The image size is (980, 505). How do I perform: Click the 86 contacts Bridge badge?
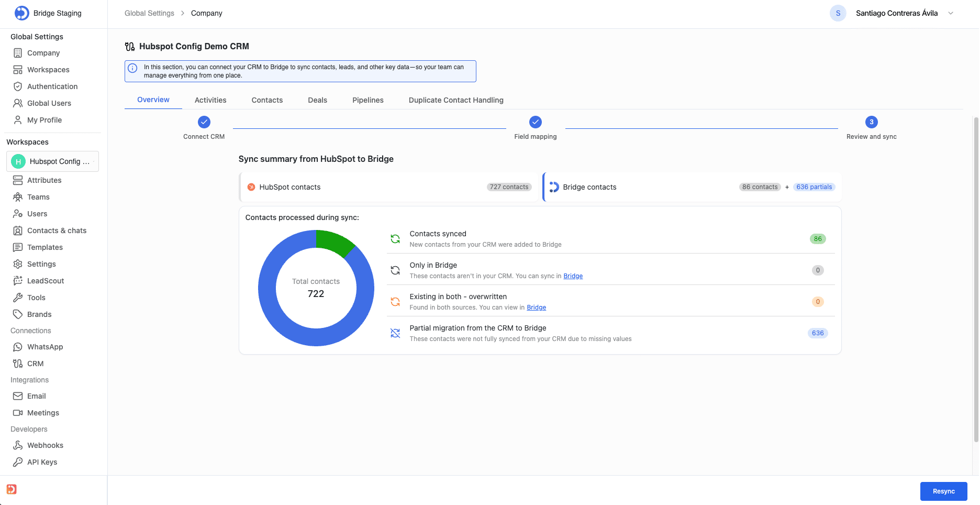click(x=760, y=187)
